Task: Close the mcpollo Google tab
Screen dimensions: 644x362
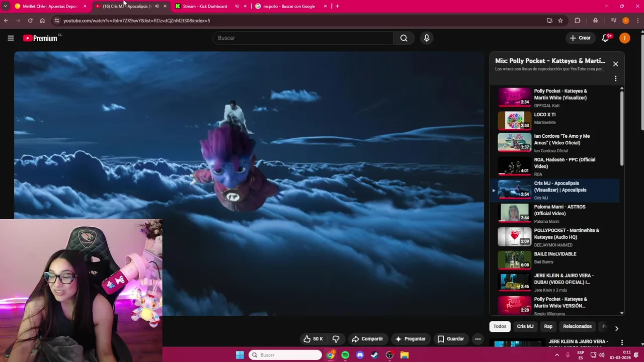Action: click(325, 6)
